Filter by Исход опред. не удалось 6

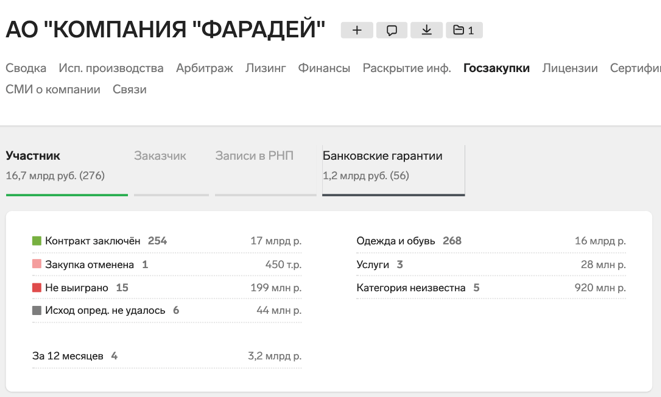(x=167, y=310)
